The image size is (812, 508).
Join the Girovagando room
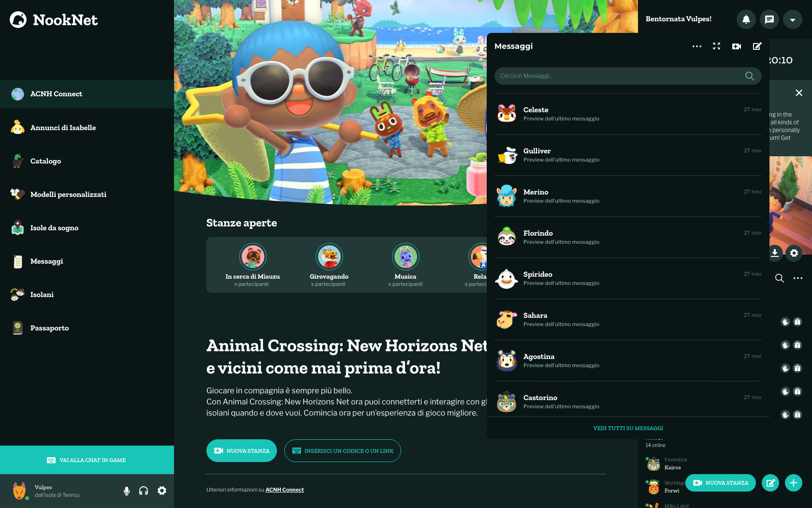(329, 265)
